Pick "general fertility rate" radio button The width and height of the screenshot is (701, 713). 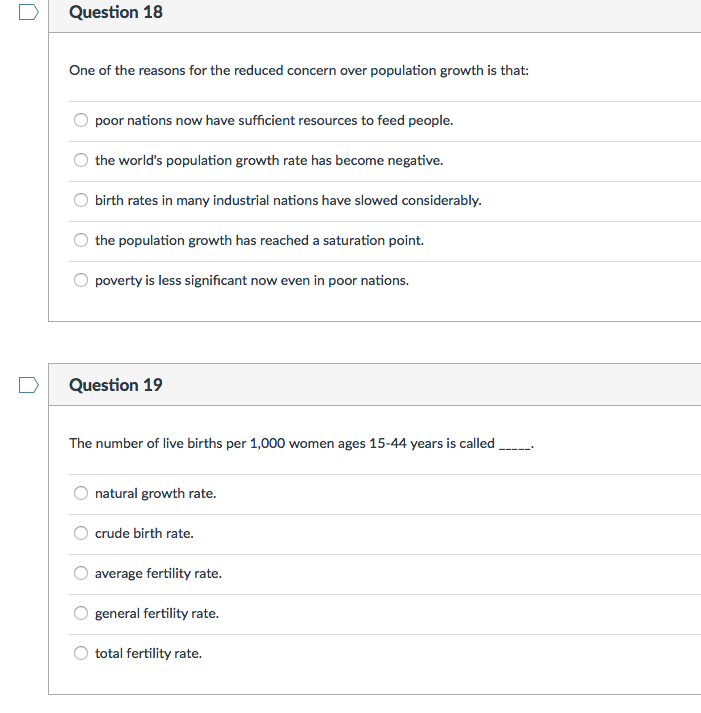(x=82, y=614)
